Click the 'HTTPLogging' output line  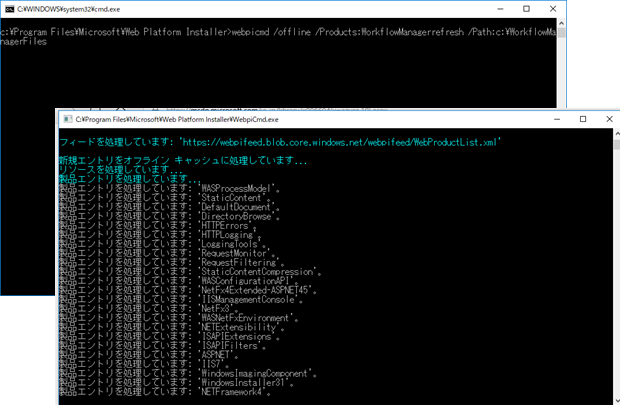pos(160,235)
